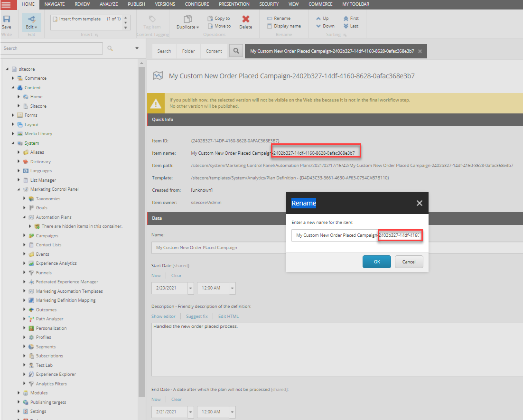Screen dimensions: 523x420
Task: Click the tree search magnifier icon
Action: click(x=110, y=48)
